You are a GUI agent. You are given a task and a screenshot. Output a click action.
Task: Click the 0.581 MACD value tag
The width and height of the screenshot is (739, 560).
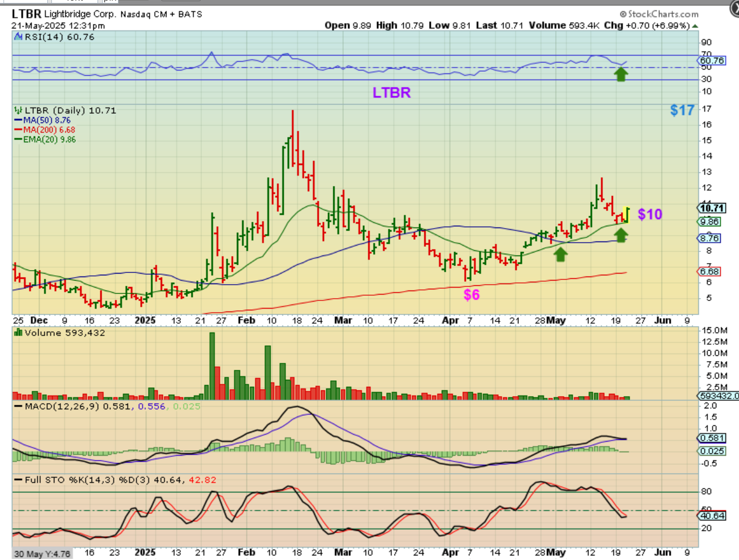click(712, 438)
